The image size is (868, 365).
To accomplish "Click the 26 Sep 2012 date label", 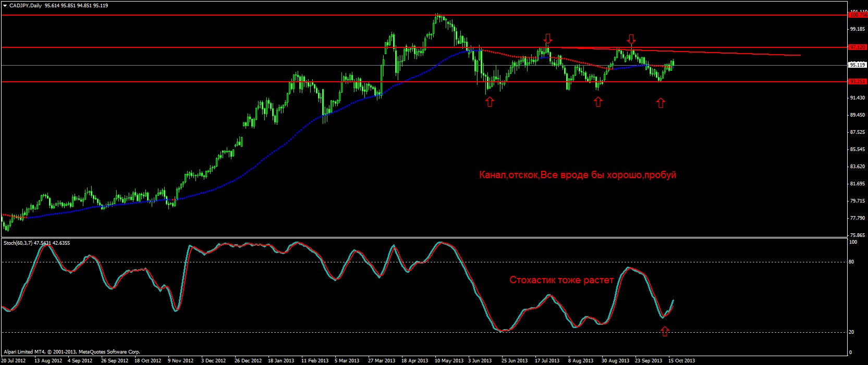I will (115, 361).
